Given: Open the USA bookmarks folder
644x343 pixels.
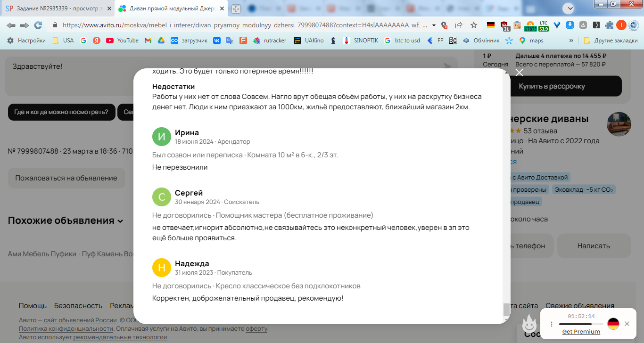Looking at the screenshot, I should (63, 41).
